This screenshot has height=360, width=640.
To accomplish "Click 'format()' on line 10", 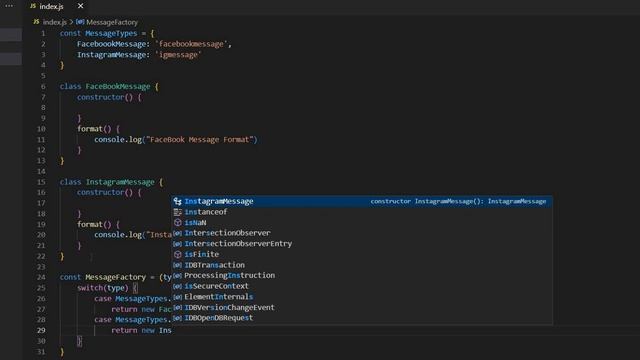I will (94, 129).
